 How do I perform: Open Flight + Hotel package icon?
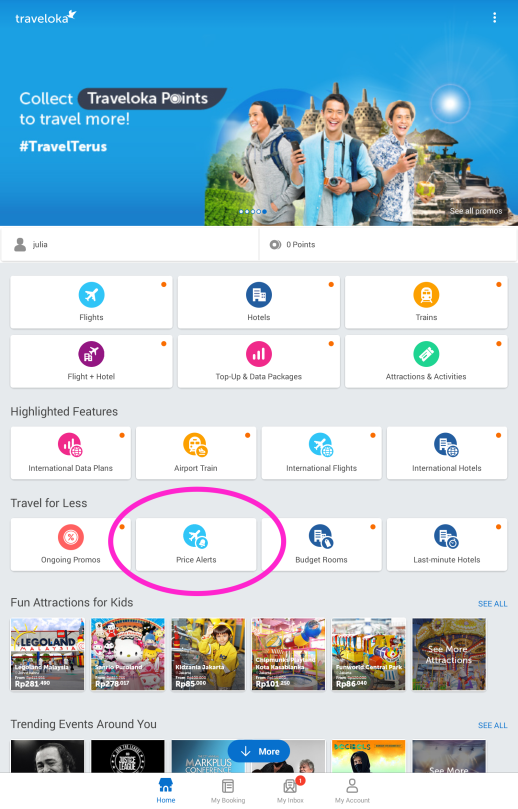pyautogui.click(x=91, y=354)
